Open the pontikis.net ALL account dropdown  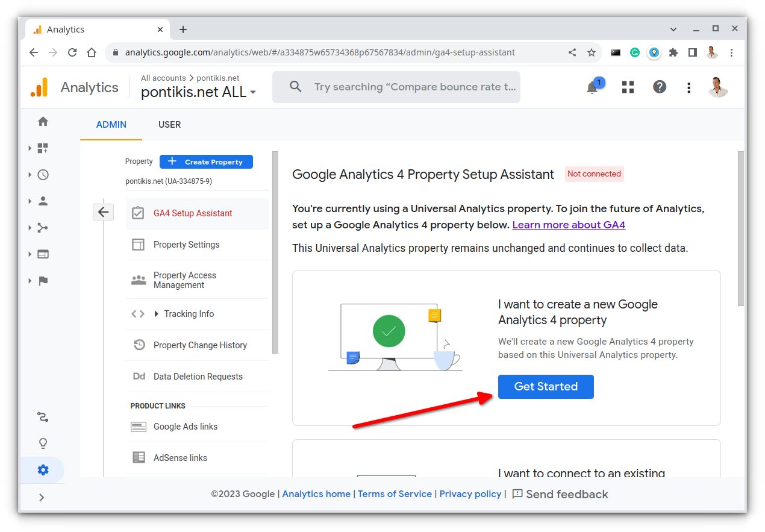[198, 92]
